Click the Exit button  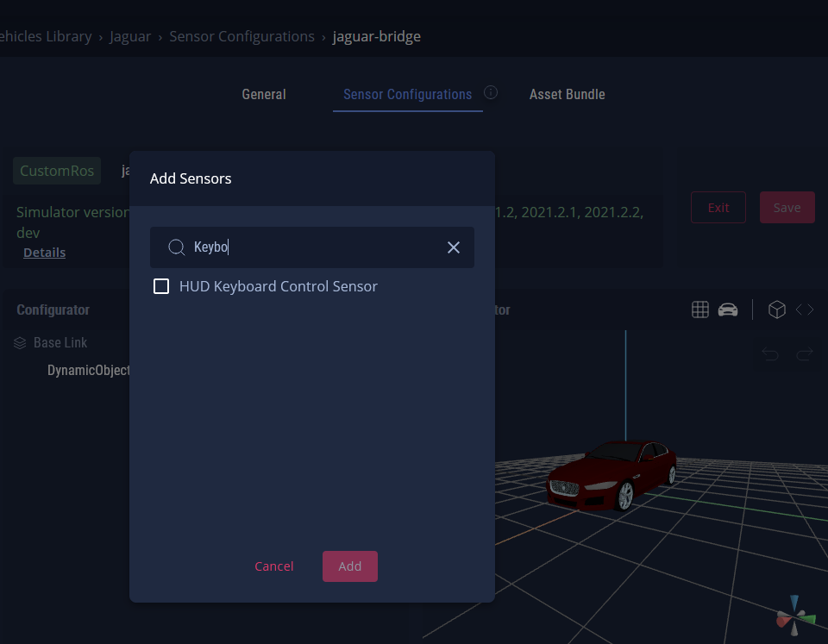pyautogui.click(x=718, y=208)
